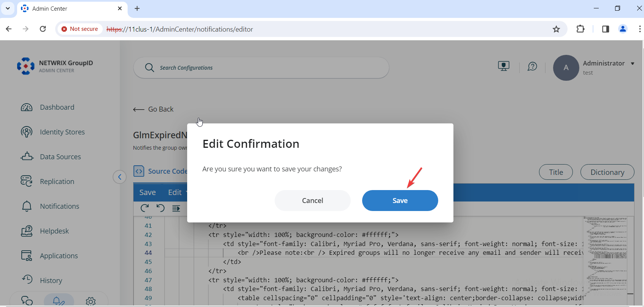Click the browser reload button
644x307 pixels.
(43, 29)
